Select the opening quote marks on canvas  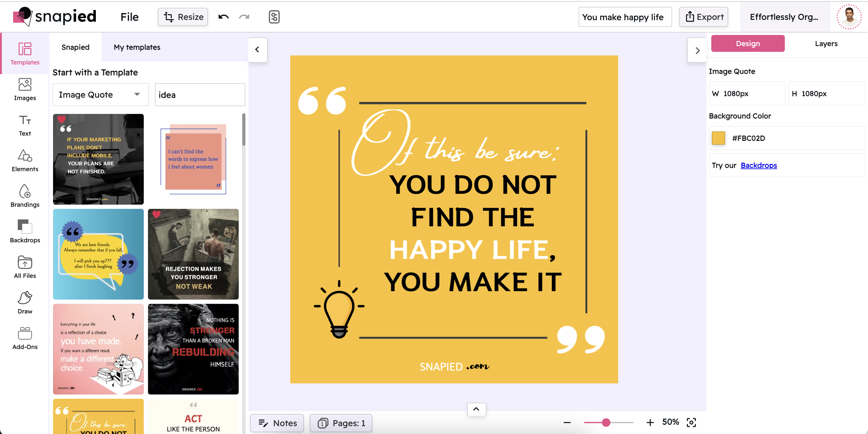[x=322, y=101]
